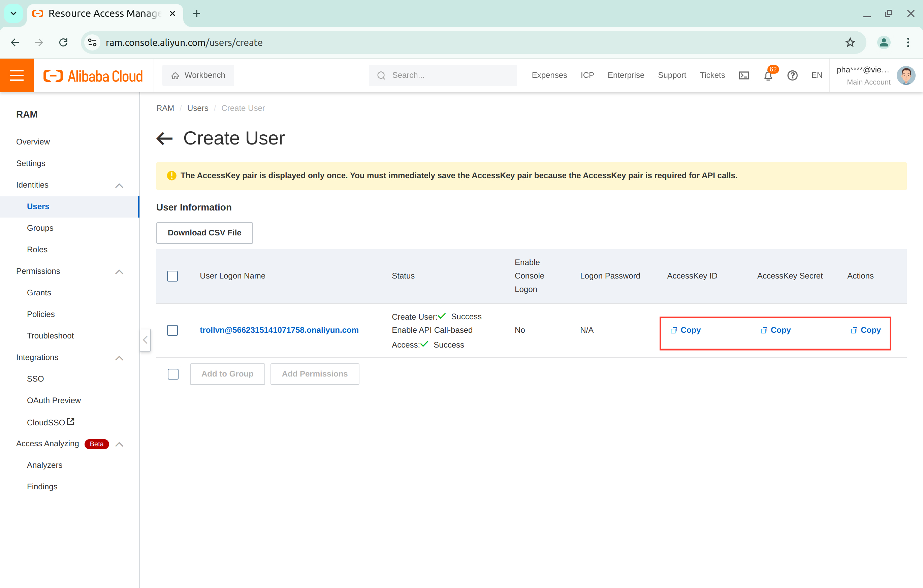Open the Cloud Shell terminal icon
Image resolution: width=923 pixels, height=588 pixels.
pos(743,75)
